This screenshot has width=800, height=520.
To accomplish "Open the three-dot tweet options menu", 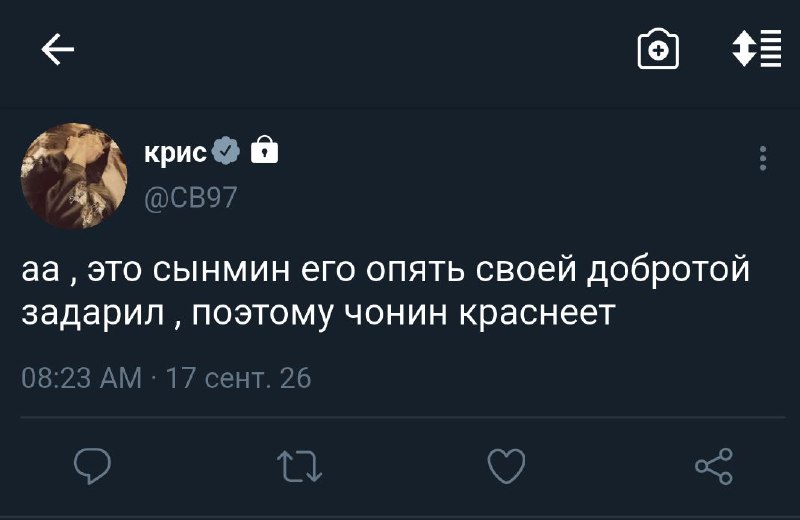I will pos(763,158).
